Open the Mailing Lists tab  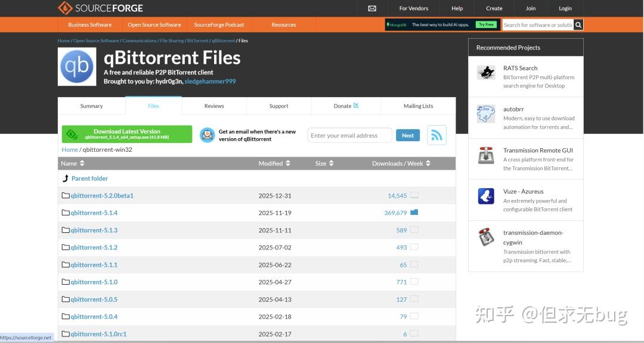(x=418, y=106)
